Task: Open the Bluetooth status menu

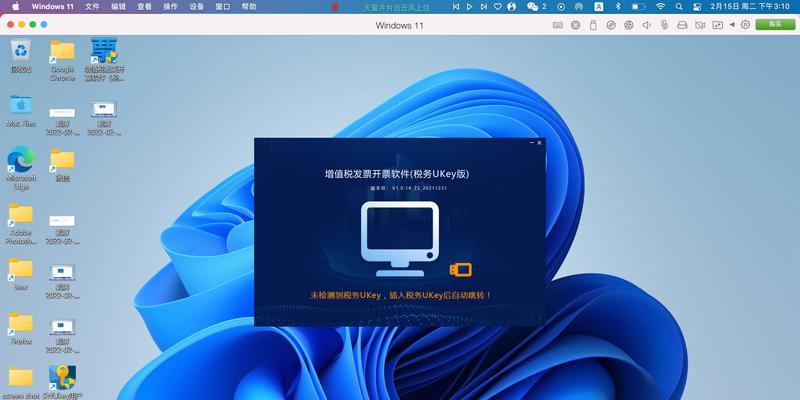Action: [x=618, y=7]
